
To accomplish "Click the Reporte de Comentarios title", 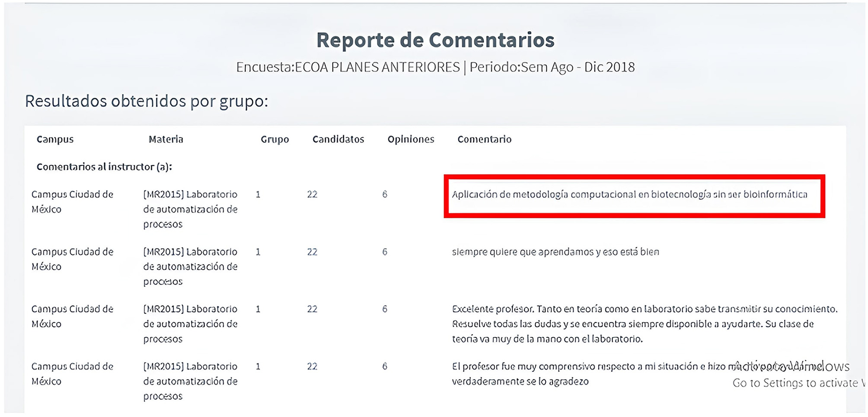I will (x=435, y=40).
